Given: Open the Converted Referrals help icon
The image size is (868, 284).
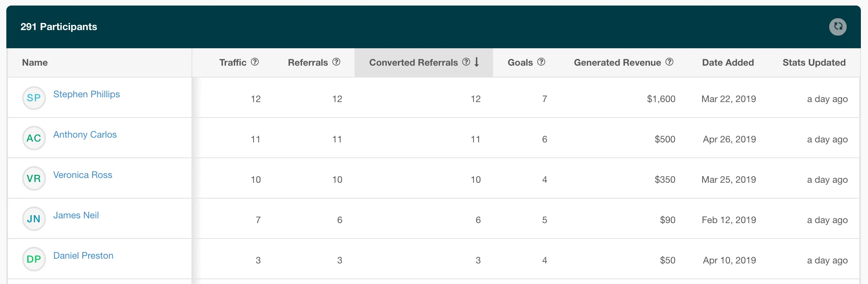Looking at the screenshot, I should click(x=466, y=62).
